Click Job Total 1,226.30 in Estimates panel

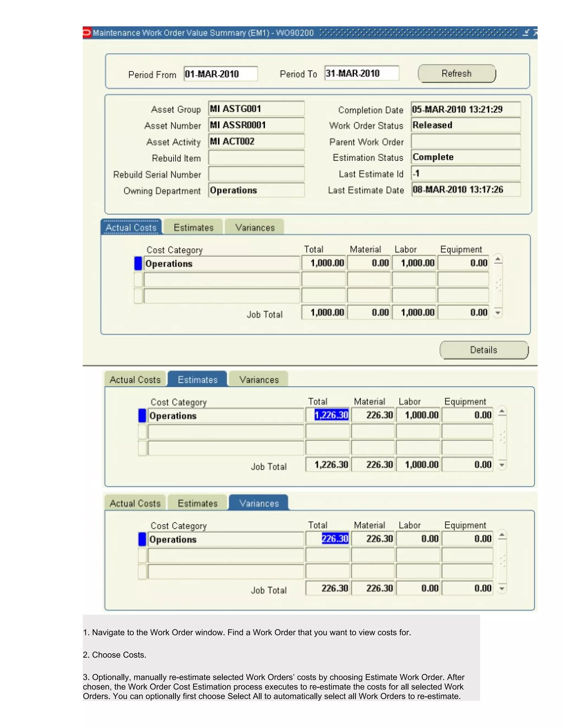(x=327, y=464)
